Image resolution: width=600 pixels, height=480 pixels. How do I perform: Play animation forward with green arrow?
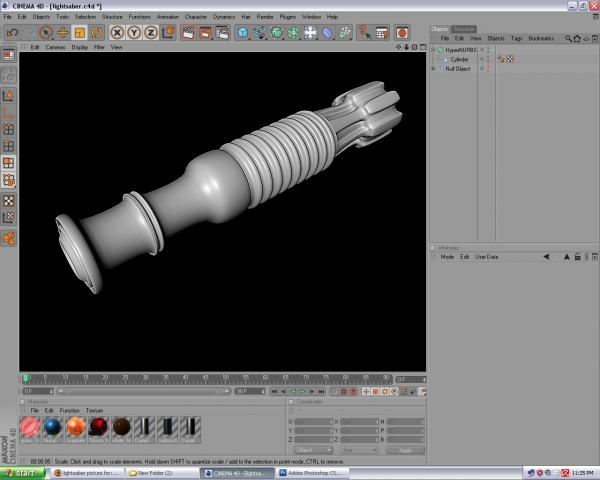coord(302,392)
